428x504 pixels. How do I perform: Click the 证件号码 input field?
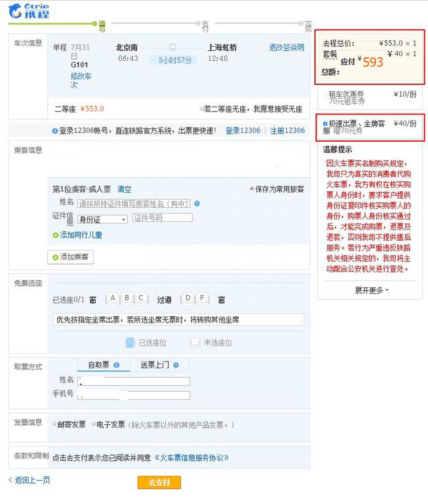(163, 218)
